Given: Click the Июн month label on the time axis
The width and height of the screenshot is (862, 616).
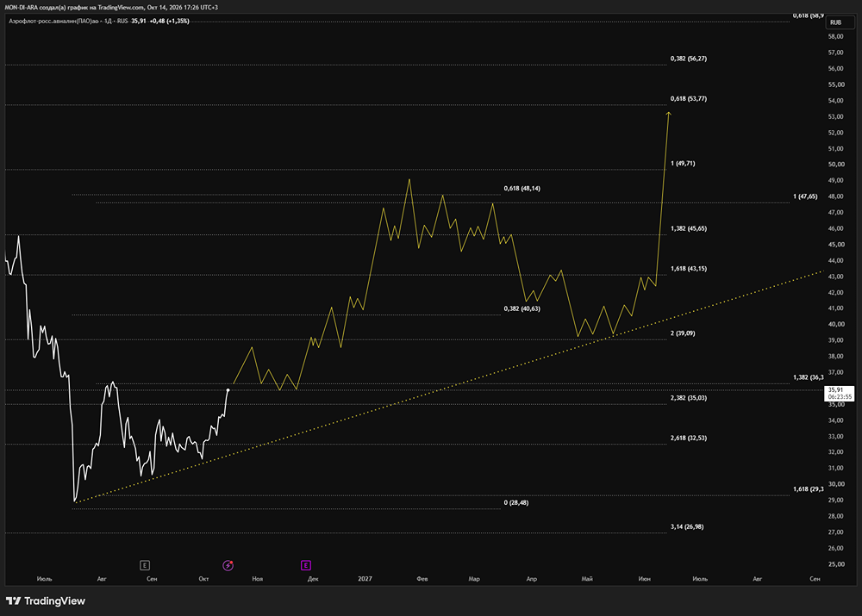Looking at the screenshot, I should click(644, 579).
